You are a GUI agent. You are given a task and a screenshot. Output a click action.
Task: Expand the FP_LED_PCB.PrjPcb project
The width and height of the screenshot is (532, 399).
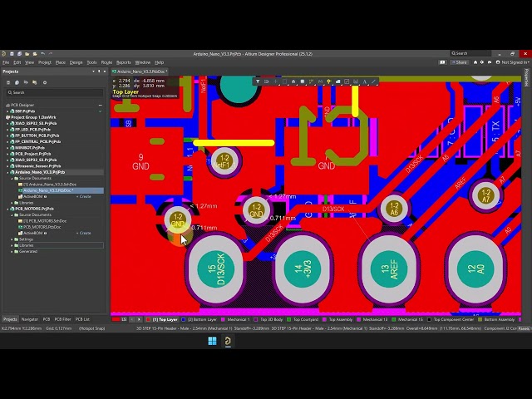[7, 130]
